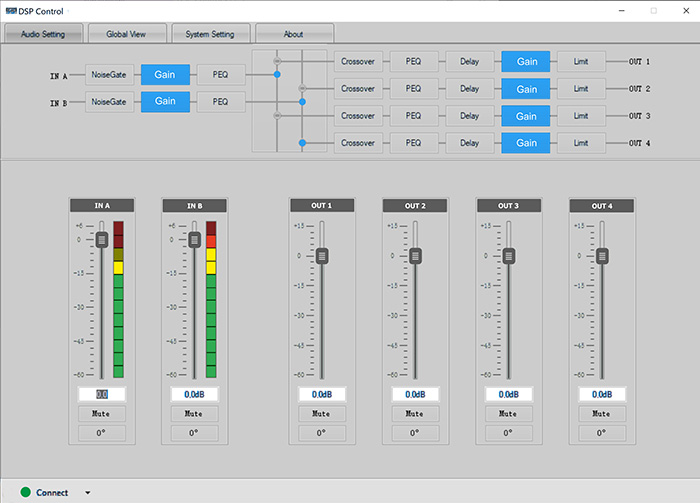Click the IN B 0.0dB value field
The height and width of the screenshot is (503, 700).
click(194, 394)
